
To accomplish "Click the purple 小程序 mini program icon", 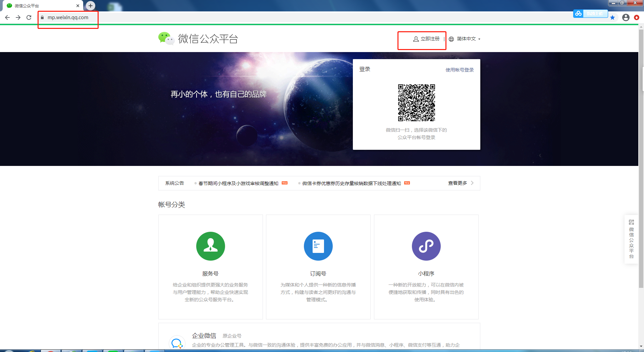I will pos(426,246).
